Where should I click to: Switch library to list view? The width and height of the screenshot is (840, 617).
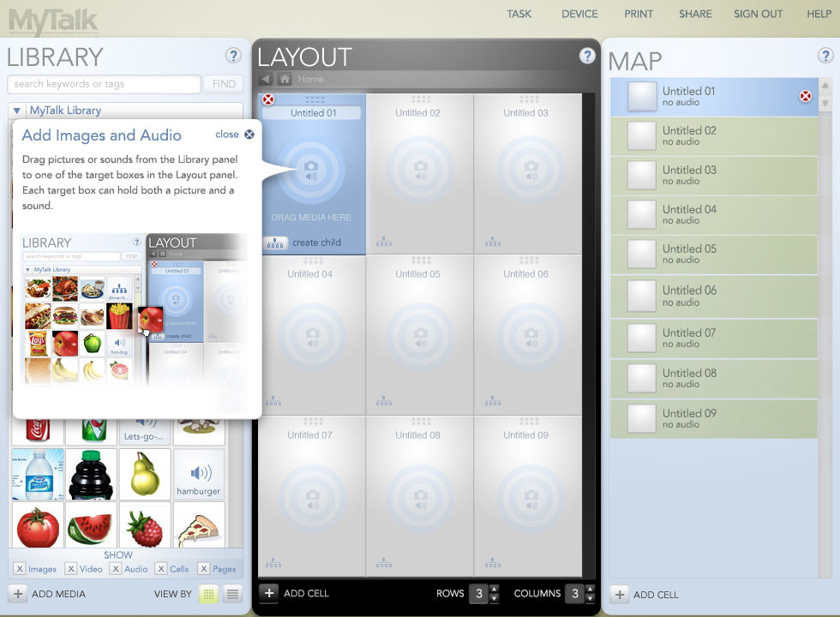(232, 594)
